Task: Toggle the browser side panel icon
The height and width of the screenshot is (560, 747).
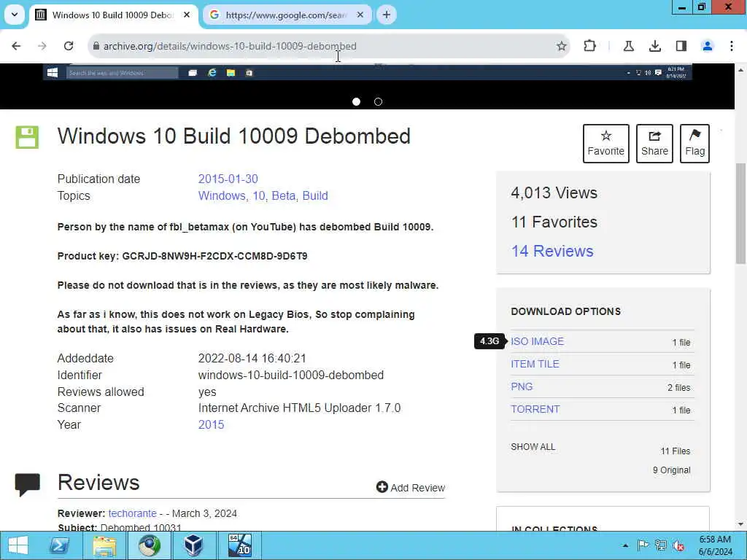Action: (x=681, y=46)
